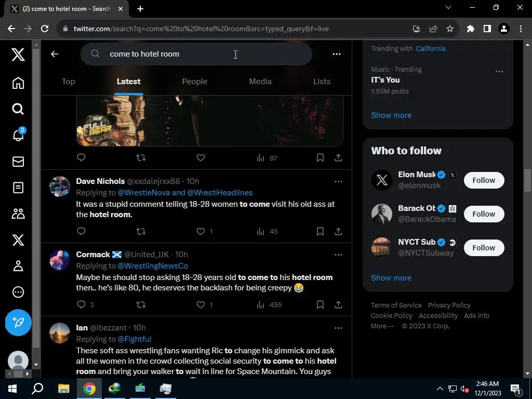Open Messages envelope icon
Image resolution: width=532 pixels, height=399 pixels.
(18, 162)
